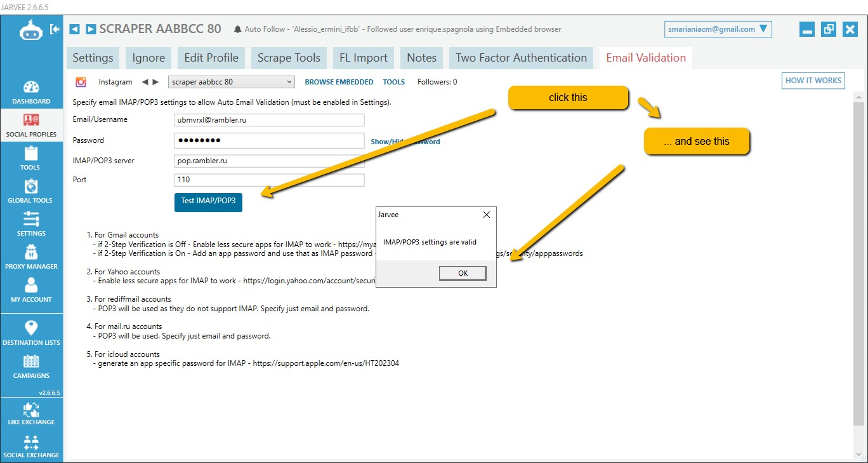Focus the IMAP/POP3 server field
The image size is (868, 463).
click(x=269, y=161)
